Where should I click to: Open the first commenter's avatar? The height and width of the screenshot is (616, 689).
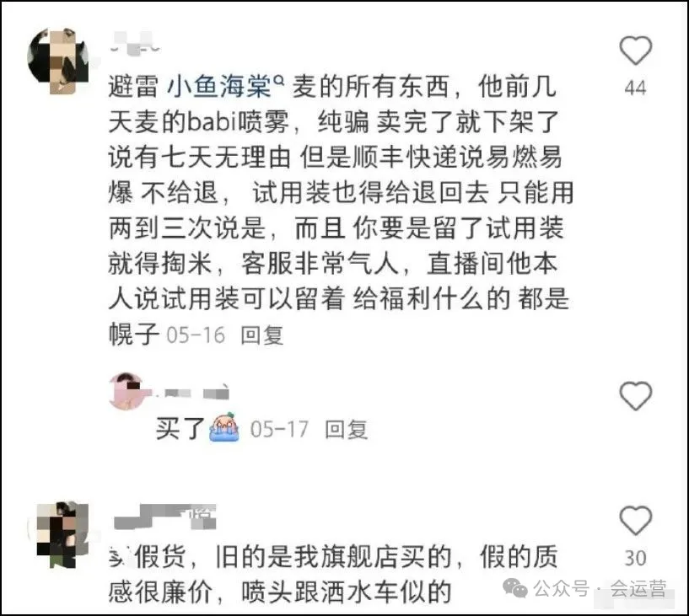coord(58,61)
